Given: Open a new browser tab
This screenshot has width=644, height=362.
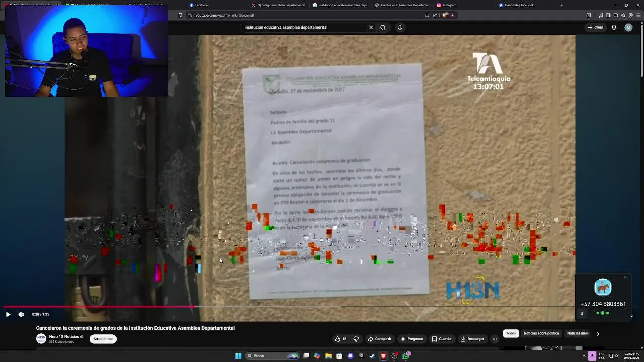Looking at the screenshot, I should (x=562, y=5).
